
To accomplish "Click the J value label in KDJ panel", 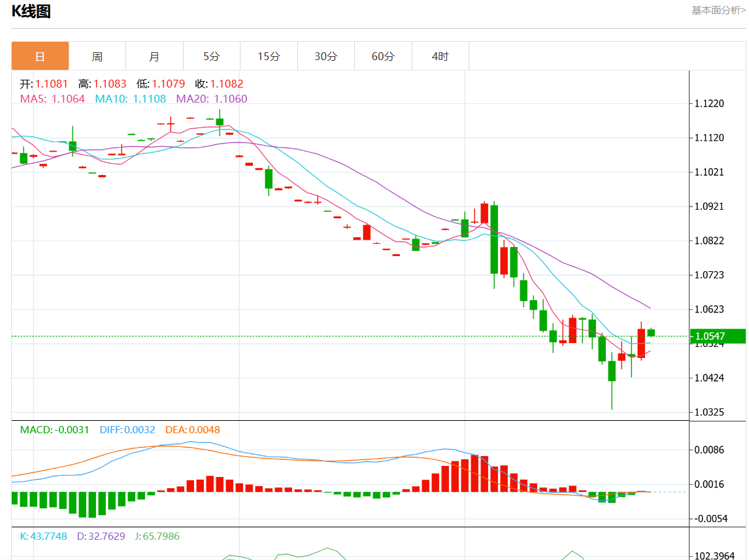I will [157, 536].
